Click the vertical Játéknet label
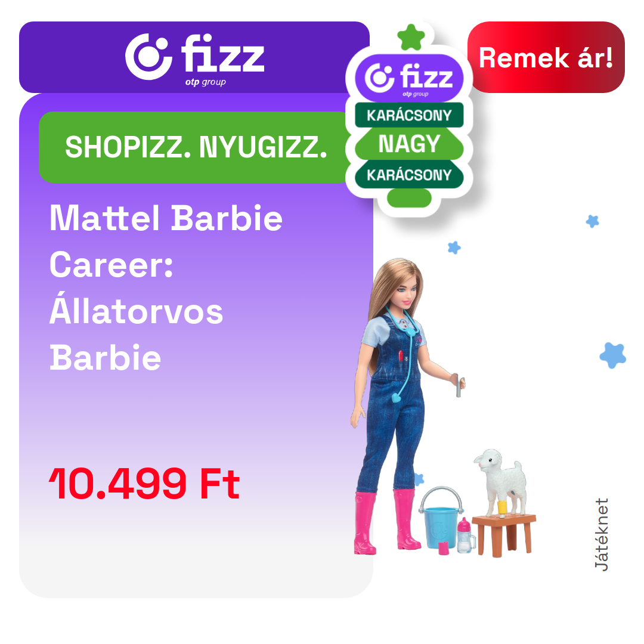644x644 pixels. coord(602,534)
